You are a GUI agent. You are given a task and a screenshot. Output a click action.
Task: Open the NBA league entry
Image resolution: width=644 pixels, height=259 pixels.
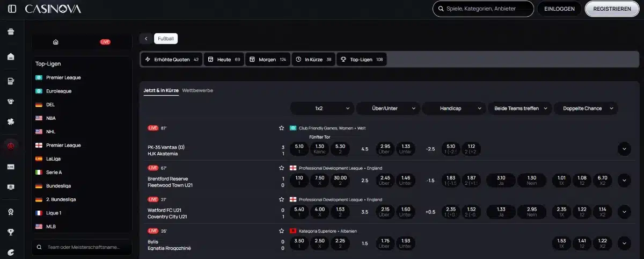51,118
